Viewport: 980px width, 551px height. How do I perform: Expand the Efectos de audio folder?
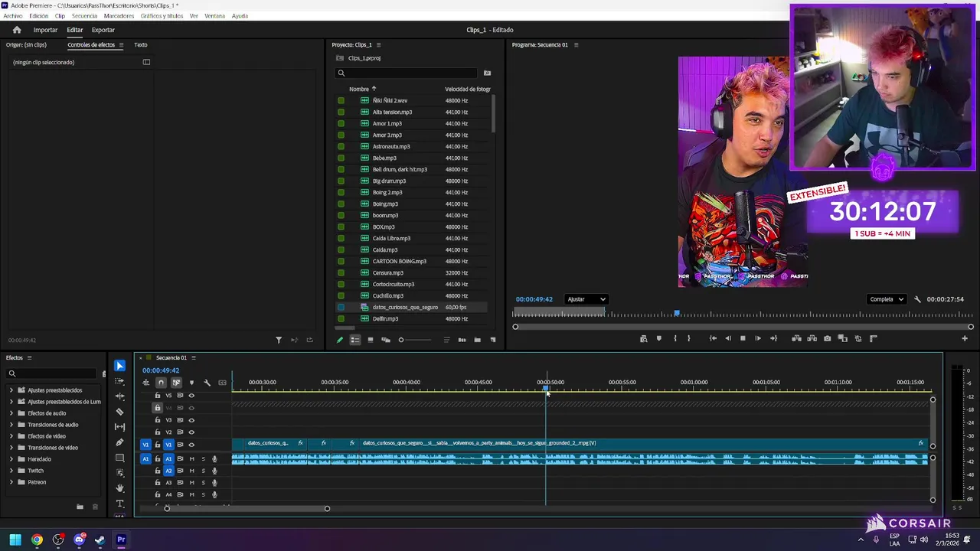[x=11, y=413]
